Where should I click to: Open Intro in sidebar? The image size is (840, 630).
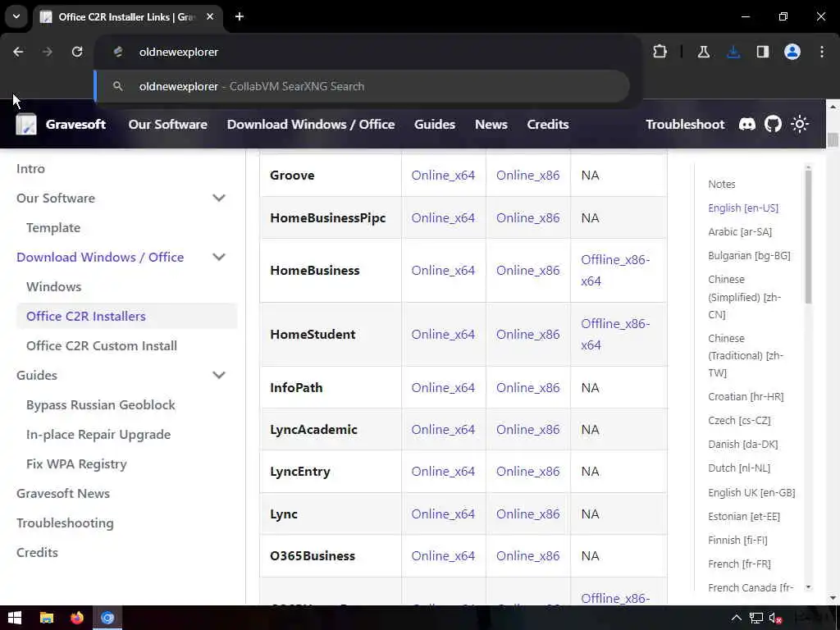30,168
